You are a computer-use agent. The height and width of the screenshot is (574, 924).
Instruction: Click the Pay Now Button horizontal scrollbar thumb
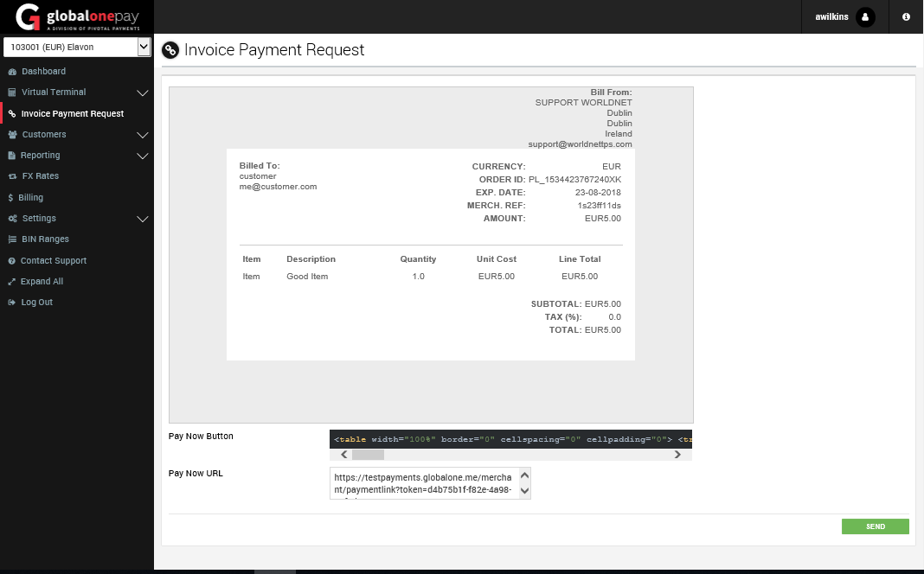[368, 455]
